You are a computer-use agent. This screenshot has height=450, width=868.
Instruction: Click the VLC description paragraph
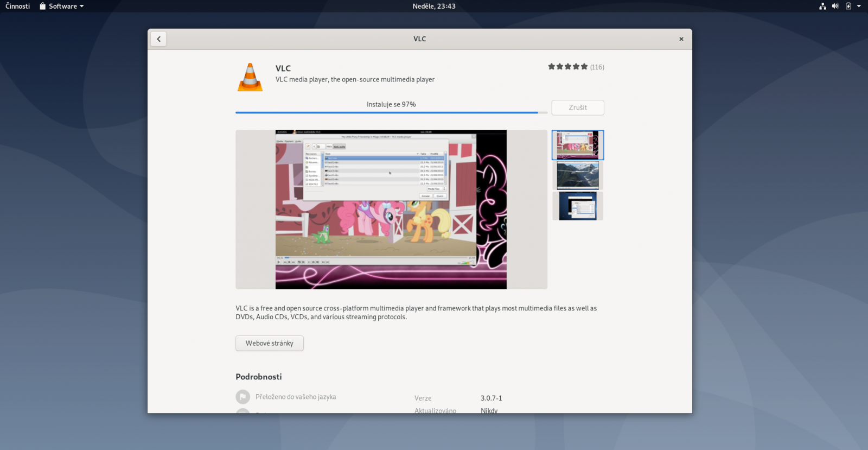click(x=416, y=313)
